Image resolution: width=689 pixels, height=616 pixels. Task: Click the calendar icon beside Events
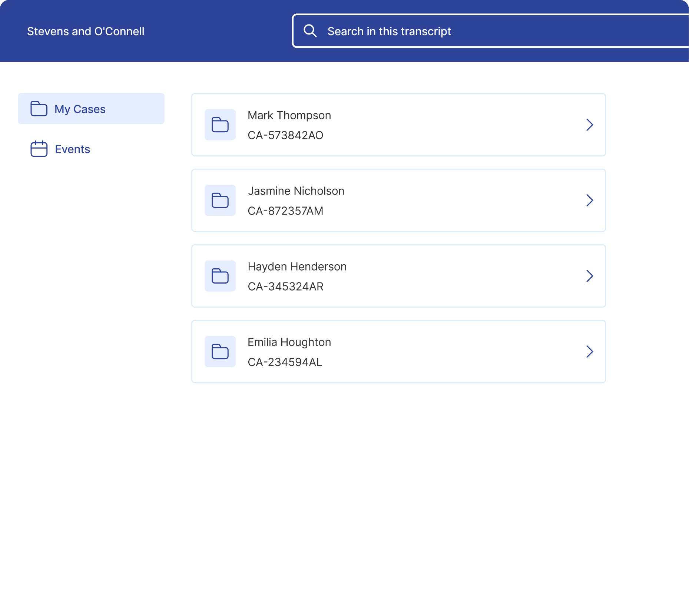38,149
